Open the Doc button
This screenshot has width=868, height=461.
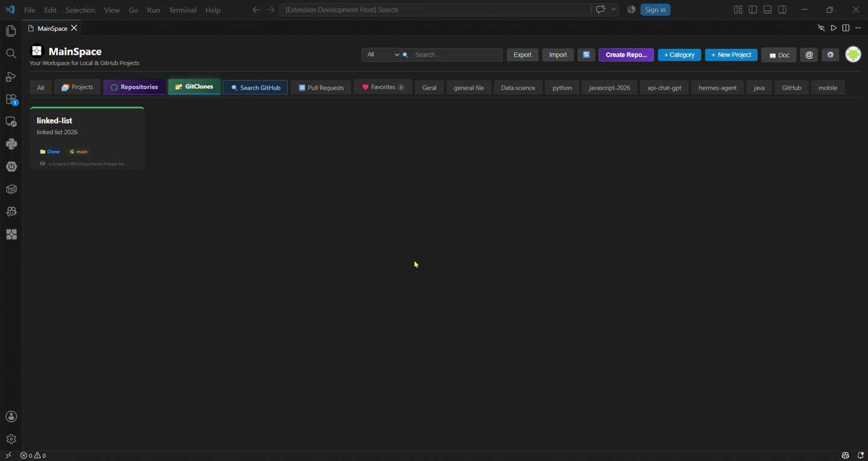(779, 55)
